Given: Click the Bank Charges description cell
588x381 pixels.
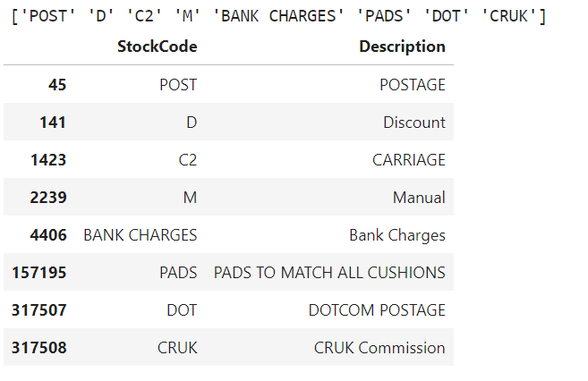Looking at the screenshot, I should pyautogui.click(x=397, y=235).
